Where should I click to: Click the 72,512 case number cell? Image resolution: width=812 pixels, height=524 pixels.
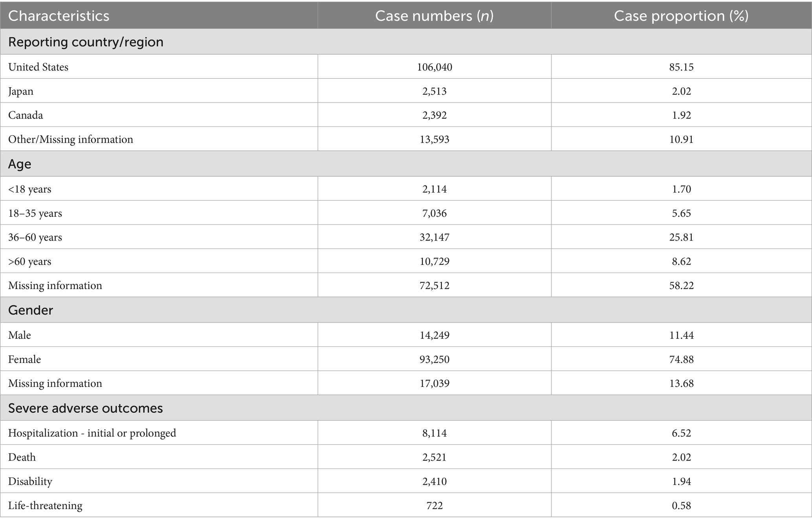(x=434, y=286)
